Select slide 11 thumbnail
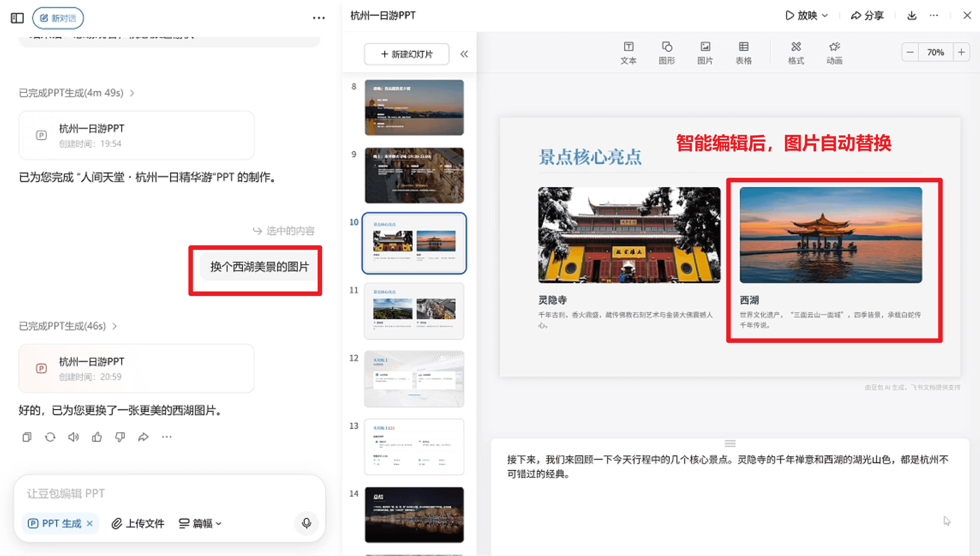 pyautogui.click(x=414, y=311)
